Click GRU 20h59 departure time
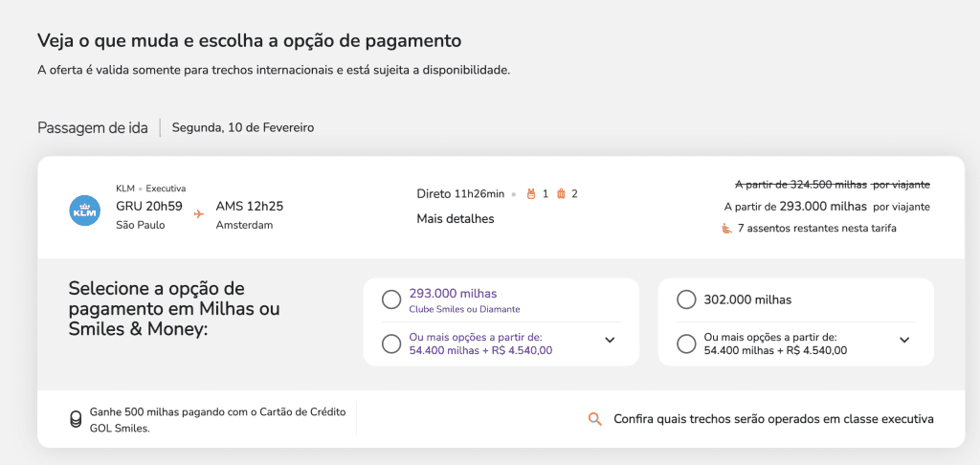This screenshot has width=980, height=465. click(x=148, y=206)
